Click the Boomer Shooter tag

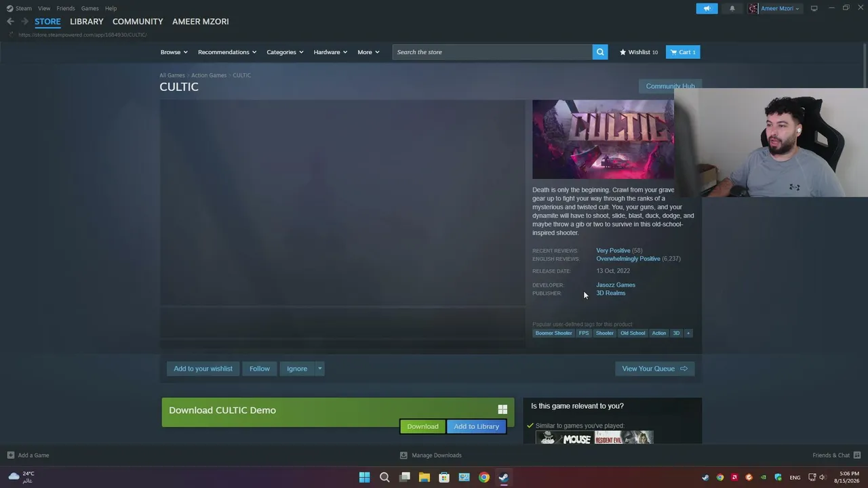point(553,333)
